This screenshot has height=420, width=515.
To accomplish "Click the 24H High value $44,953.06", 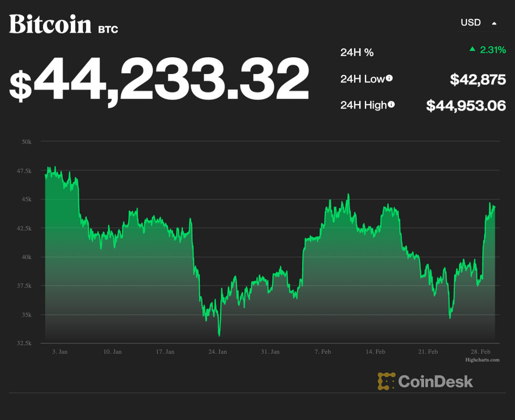I will (x=466, y=106).
